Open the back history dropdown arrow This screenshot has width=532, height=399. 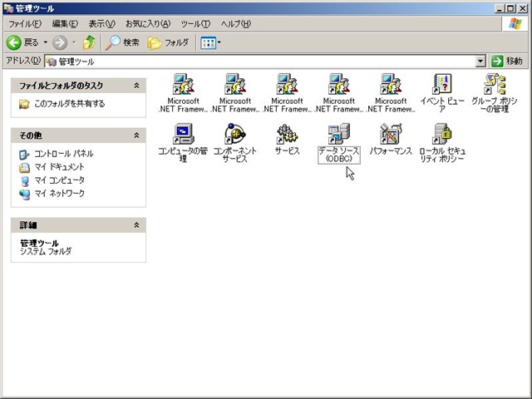click(x=45, y=42)
